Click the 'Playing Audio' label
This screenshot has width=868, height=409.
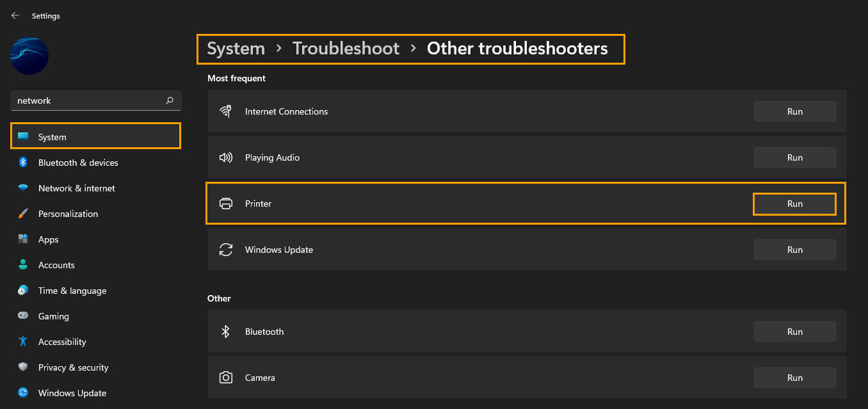[272, 157]
